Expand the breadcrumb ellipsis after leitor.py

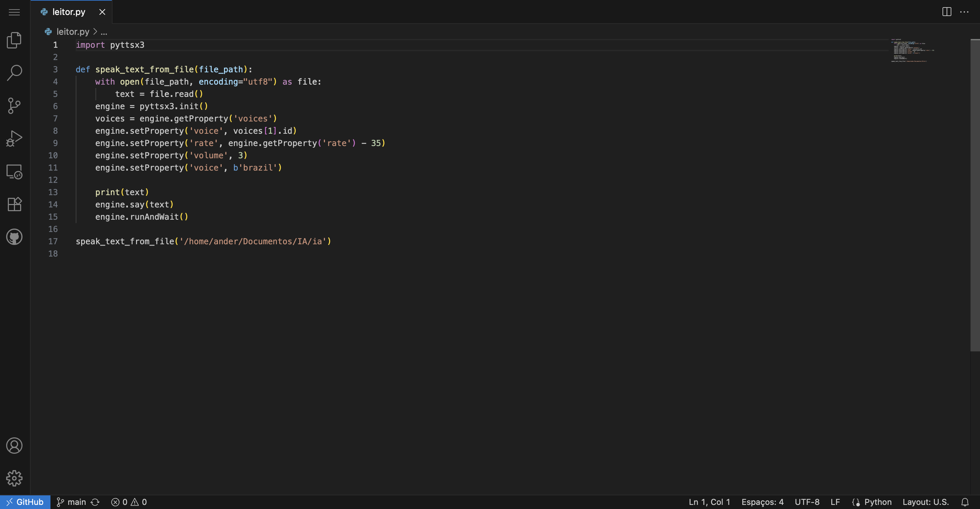[x=104, y=32]
